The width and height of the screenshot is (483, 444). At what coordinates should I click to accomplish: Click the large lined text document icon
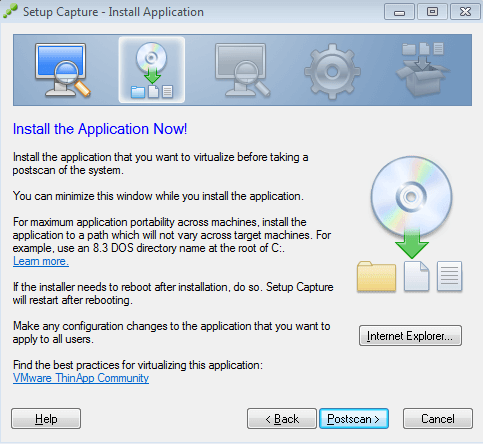(x=449, y=276)
